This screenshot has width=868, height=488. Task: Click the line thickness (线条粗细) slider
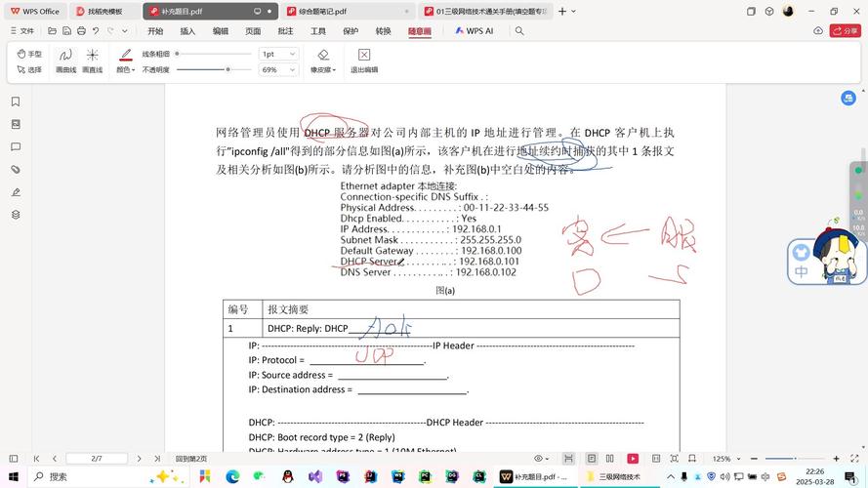coord(213,54)
